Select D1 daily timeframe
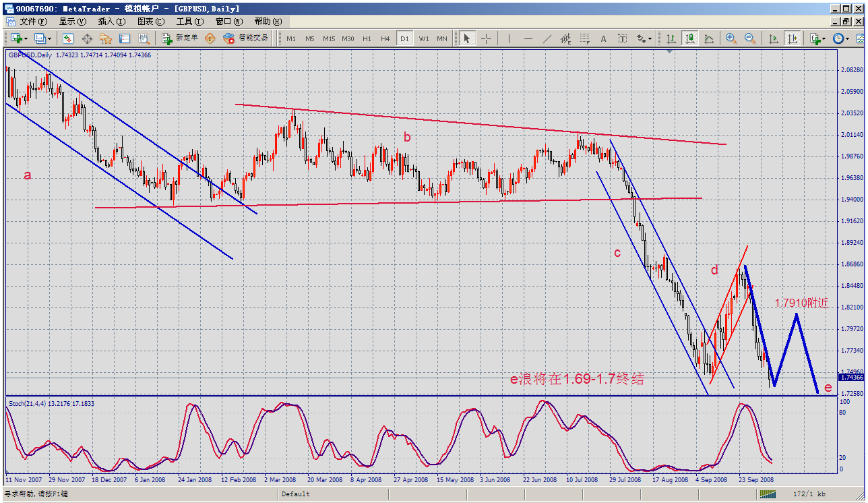This screenshot has height=503, width=868. [x=404, y=38]
